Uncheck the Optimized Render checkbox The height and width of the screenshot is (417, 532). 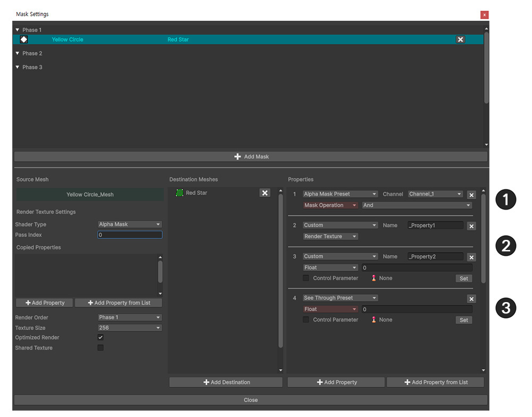point(101,337)
